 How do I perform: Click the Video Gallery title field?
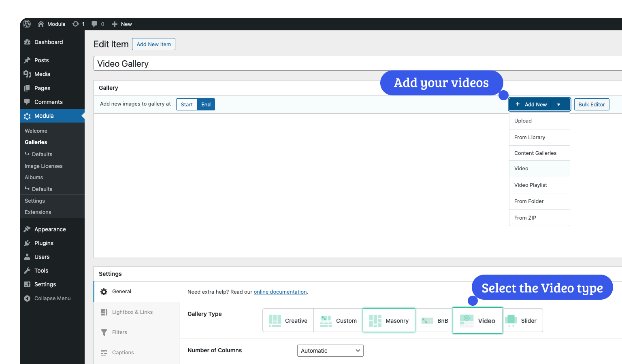pyautogui.click(x=356, y=63)
